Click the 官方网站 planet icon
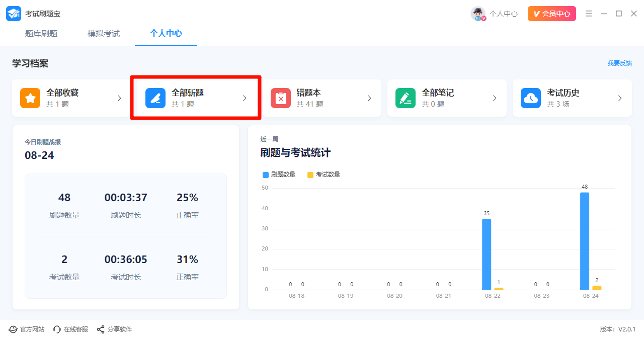The image size is (644, 339). [x=13, y=329]
